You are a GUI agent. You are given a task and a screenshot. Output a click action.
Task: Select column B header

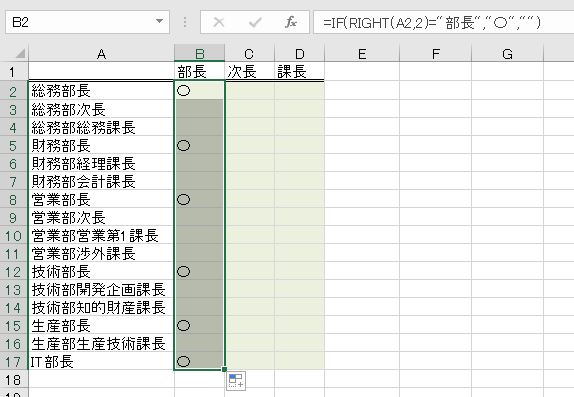click(x=200, y=54)
